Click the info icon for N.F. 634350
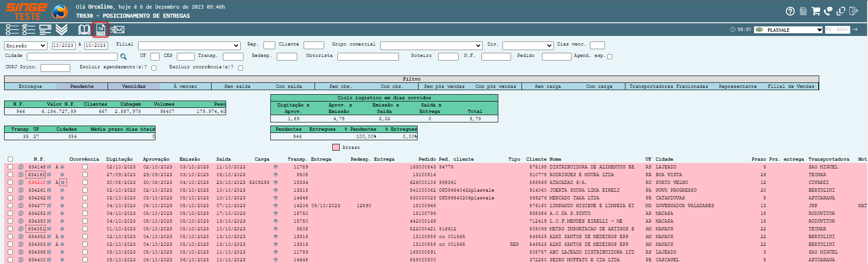 pyautogui.click(x=21, y=221)
